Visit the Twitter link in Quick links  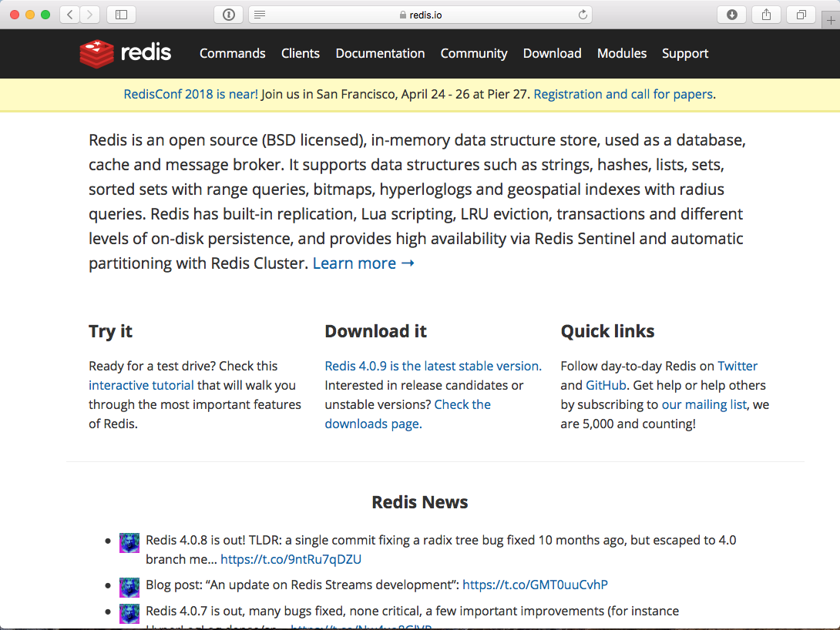coord(738,366)
